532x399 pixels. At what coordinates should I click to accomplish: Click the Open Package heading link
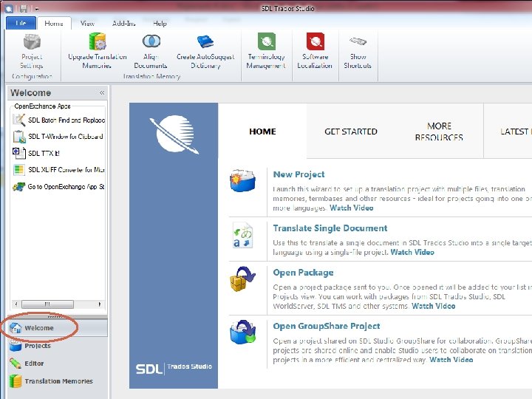click(x=303, y=273)
